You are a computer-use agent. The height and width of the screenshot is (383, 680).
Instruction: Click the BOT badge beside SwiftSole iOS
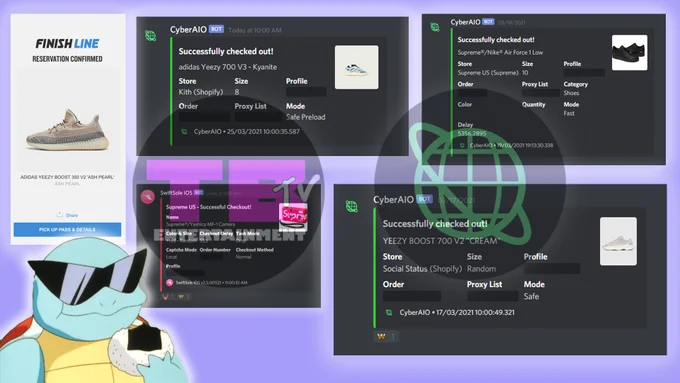(x=199, y=193)
